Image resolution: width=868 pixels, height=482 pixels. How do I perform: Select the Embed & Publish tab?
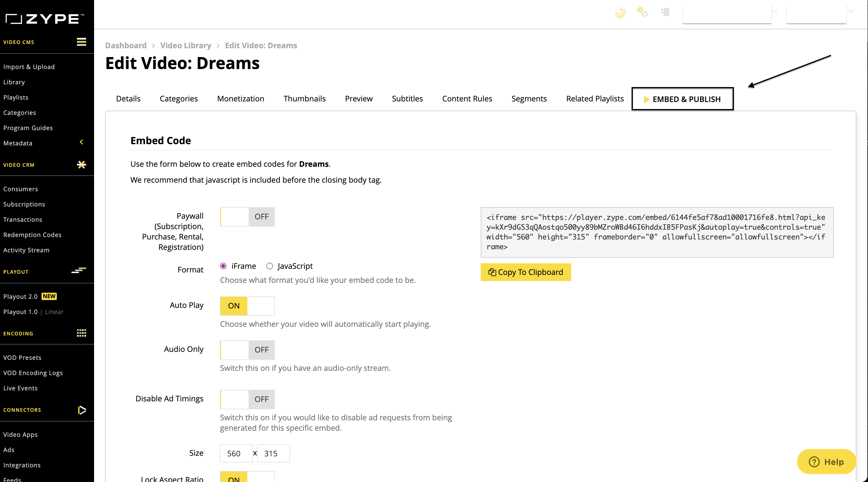pyautogui.click(x=682, y=99)
